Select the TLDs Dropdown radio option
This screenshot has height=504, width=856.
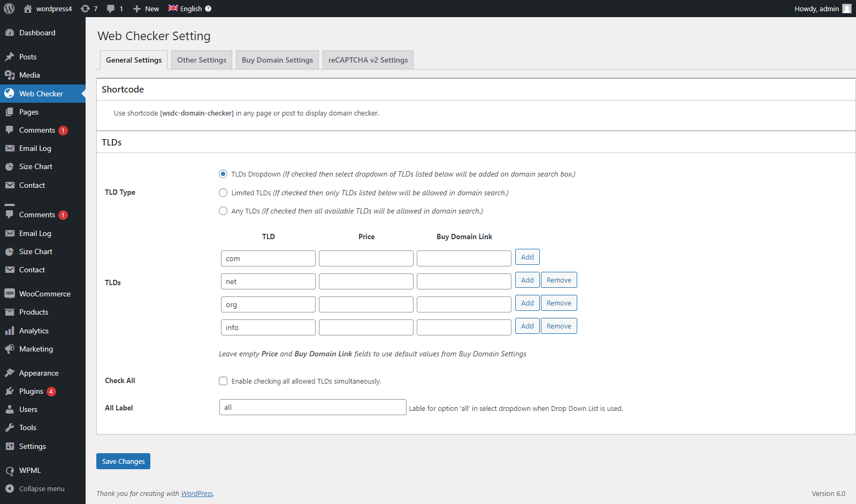tap(223, 174)
